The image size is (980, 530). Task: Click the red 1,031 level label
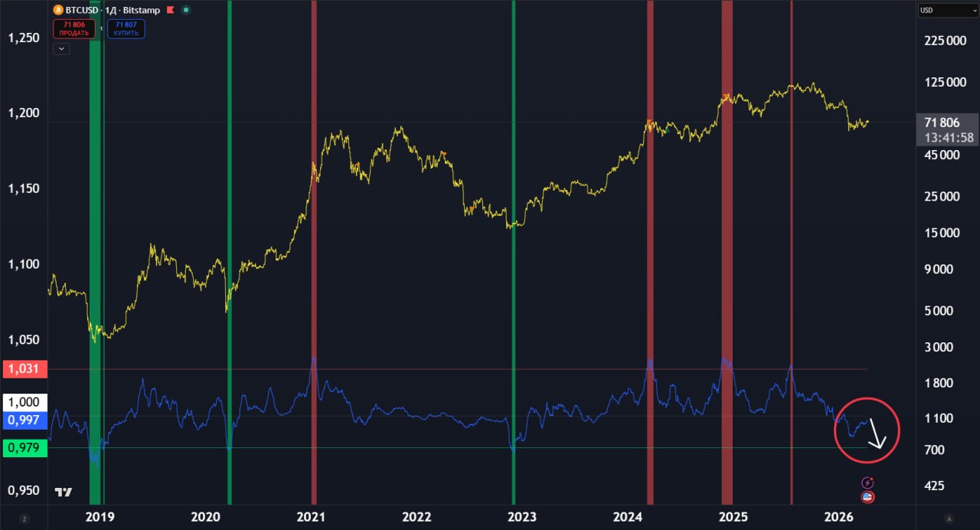[24, 369]
